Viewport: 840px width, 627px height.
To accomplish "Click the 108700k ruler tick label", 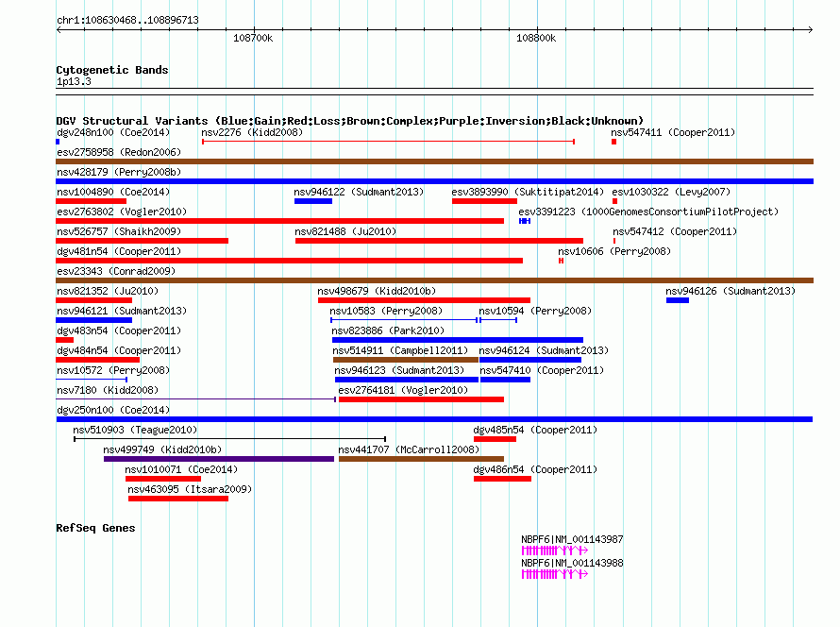I will [x=253, y=38].
